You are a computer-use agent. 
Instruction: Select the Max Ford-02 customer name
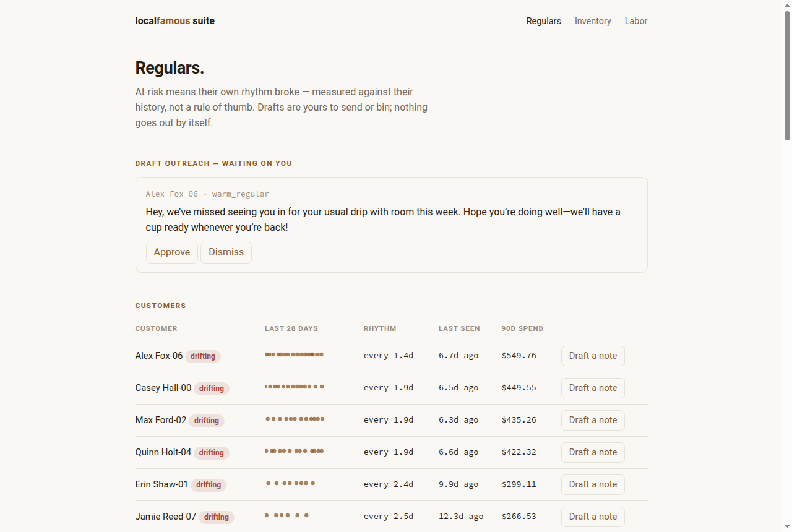(x=161, y=420)
